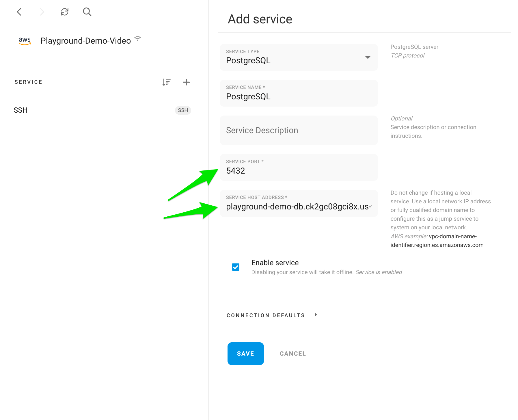Viewport: 518px width, 420px height.
Task: Click the refresh icon
Action: pos(65,12)
